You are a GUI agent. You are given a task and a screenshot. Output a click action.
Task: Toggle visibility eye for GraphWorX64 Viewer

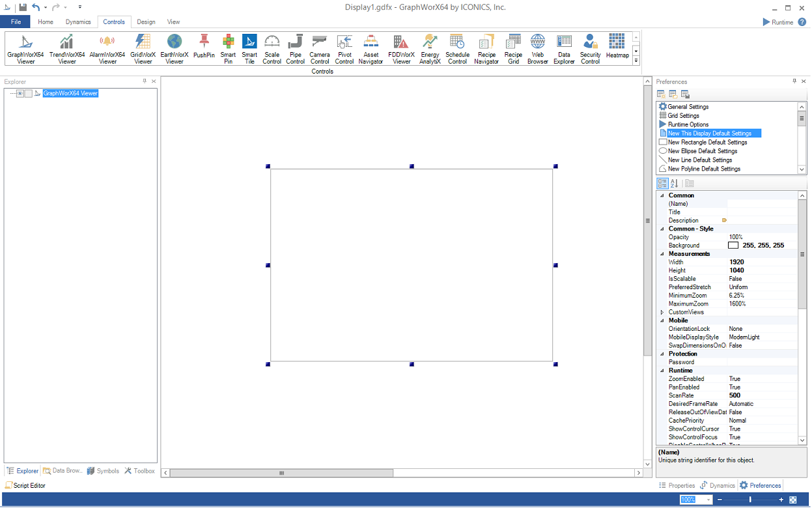20,94
